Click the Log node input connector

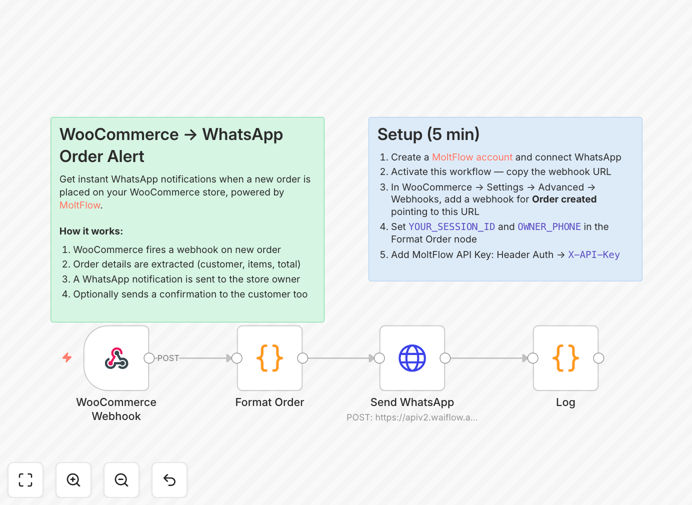point(533,358)
